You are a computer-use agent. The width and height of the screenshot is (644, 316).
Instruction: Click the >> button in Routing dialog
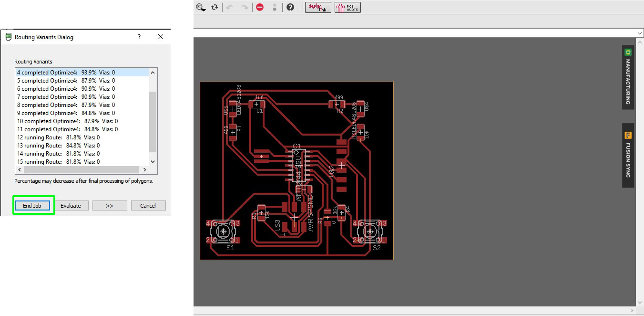110,206
